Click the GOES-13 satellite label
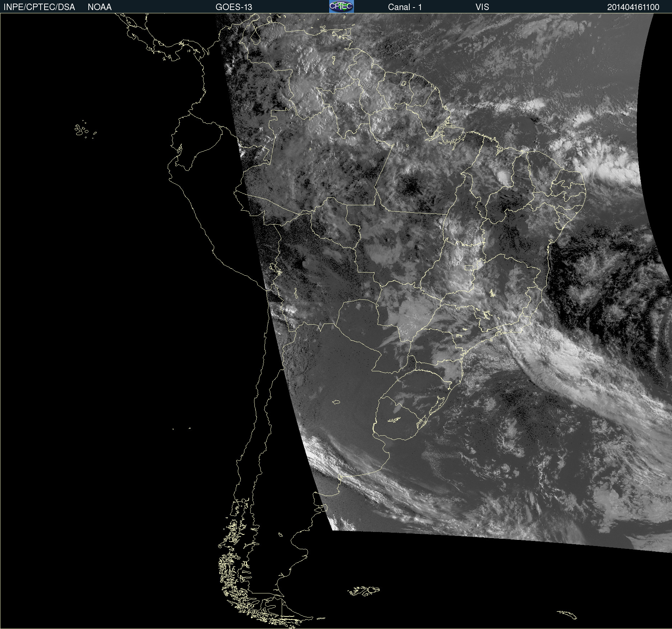The height and width of the screenshot is (629, 672). (234, 7)
